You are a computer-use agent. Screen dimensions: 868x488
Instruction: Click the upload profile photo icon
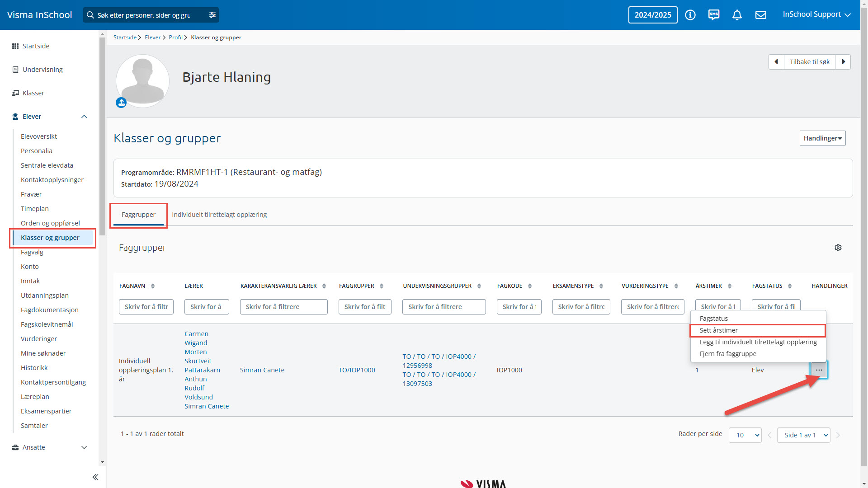point(121,103)
